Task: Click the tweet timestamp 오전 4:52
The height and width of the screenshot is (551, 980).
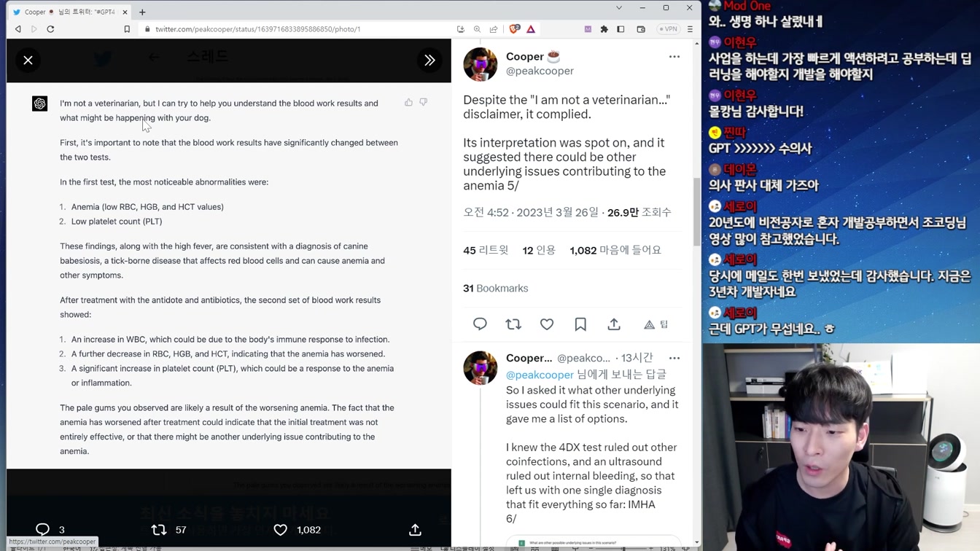Action: pyautogui.click(x=486, y=212)
